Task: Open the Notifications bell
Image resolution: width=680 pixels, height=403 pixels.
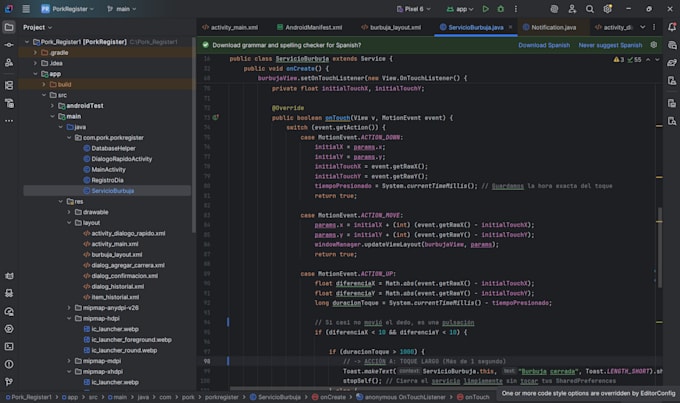Action: (672, 27)
